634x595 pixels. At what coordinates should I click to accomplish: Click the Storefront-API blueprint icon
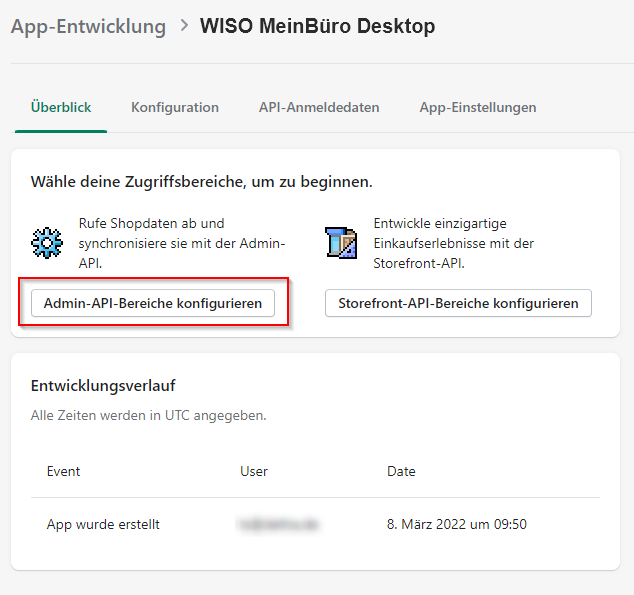click(341, 243)
